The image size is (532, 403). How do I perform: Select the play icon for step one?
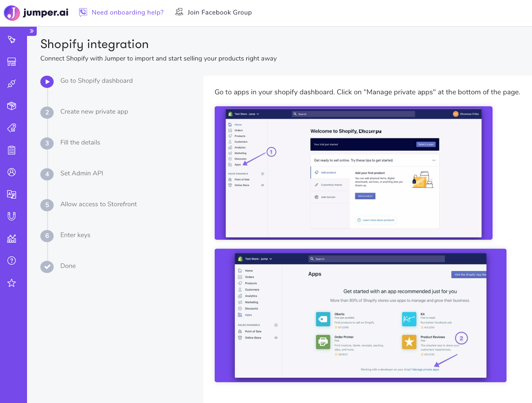click(47, 82)
